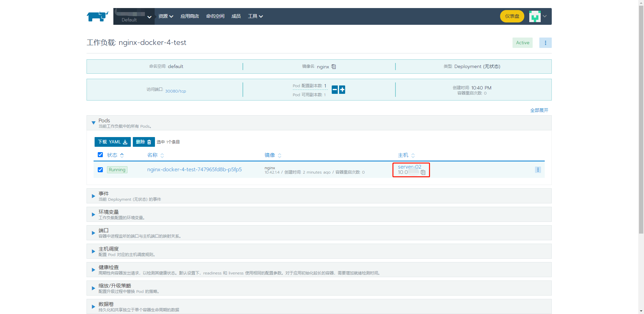The width and height of the screenshot is (644, 314).
Task: Delete the selected pod
Action: click(x=144, y=142)
